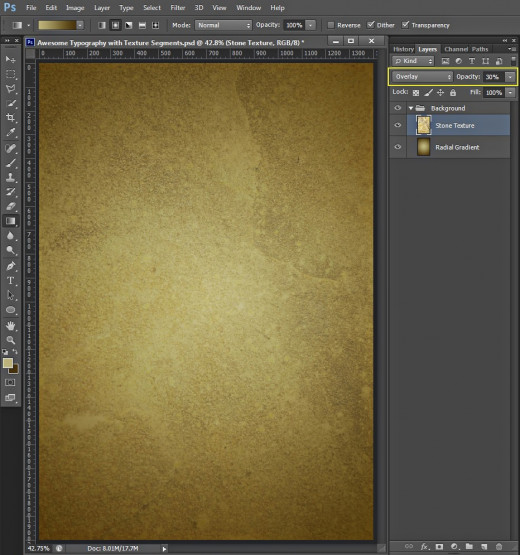Select the Radial Gradient layer
The image size is (520, 555).
point(458,147)
